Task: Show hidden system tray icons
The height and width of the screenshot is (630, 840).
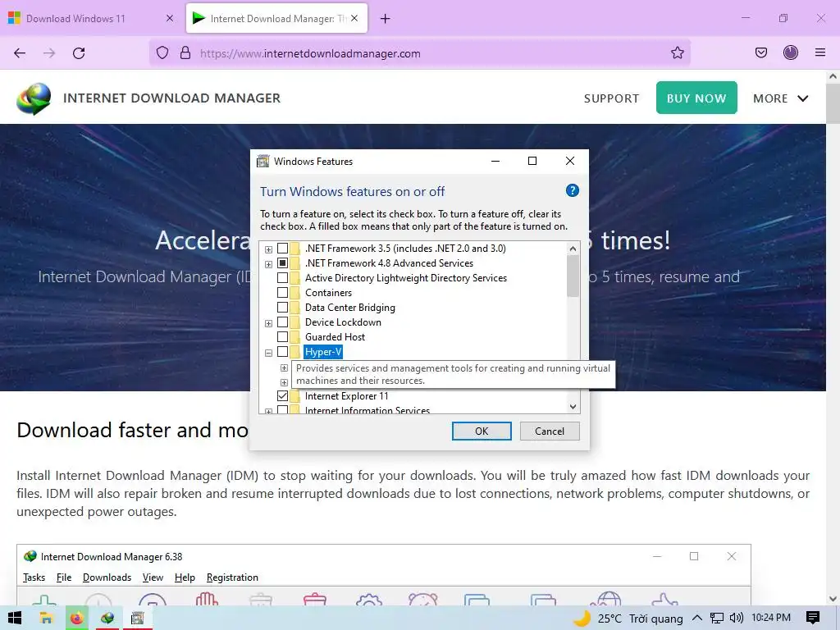Action: point(697,619)
